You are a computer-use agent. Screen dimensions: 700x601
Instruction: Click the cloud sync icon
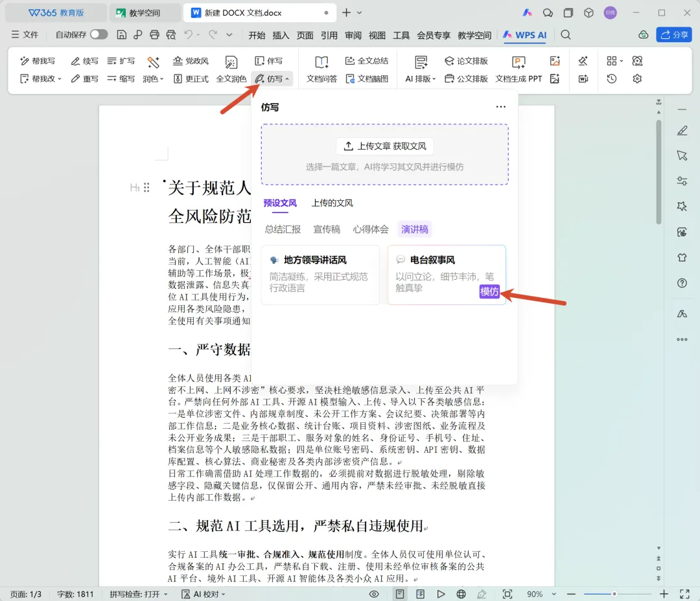[x=643, y=35]
